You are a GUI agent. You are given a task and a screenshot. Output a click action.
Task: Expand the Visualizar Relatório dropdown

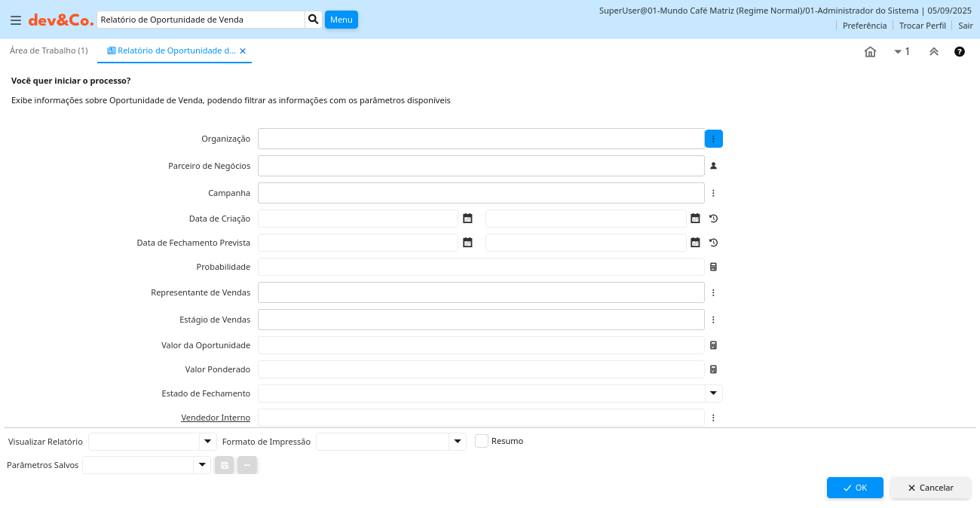[x=207, y=442]
